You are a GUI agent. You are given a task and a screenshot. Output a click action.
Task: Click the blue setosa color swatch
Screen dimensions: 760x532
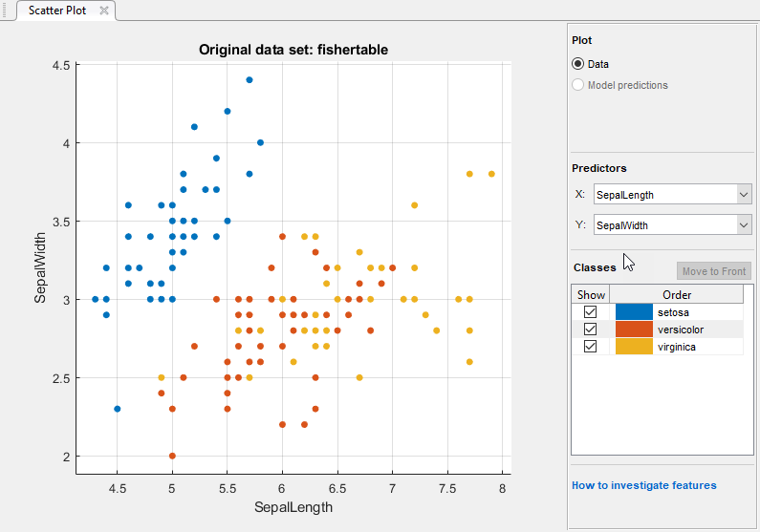[634, 311]
